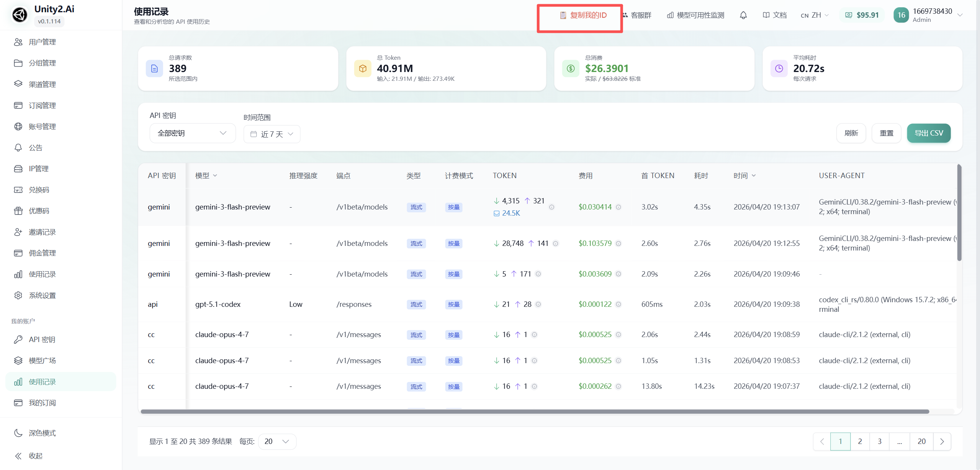Click the horizontal table scrollbar
The width and height of the screenshot is (980, 470).
pyautogui.click(x=535, y=412)
